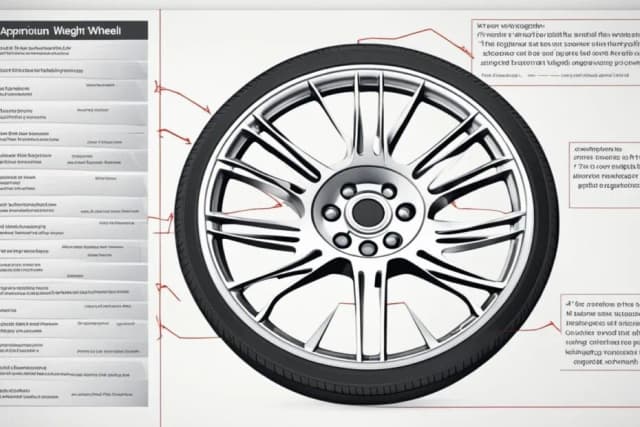This screenshot has height=427, width=640.
Task: Click the wheel's center hub cap
Action: pos(367,212)
